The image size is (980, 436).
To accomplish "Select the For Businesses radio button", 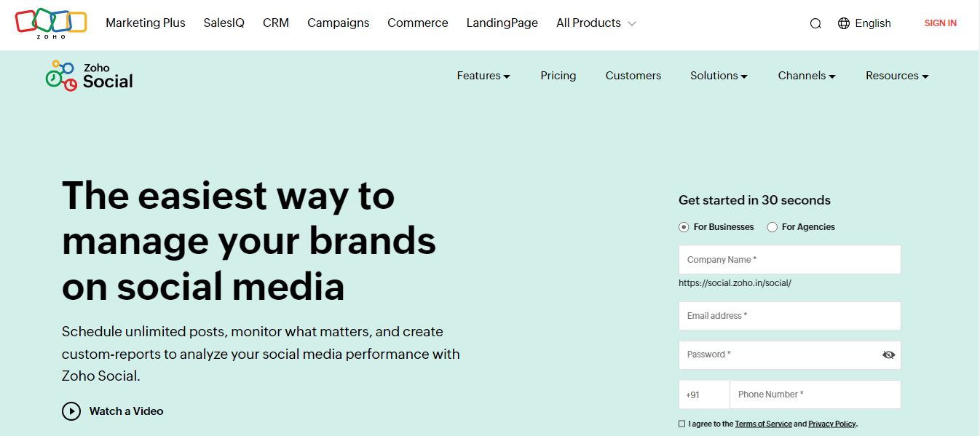I will click(x=684, y=227).
